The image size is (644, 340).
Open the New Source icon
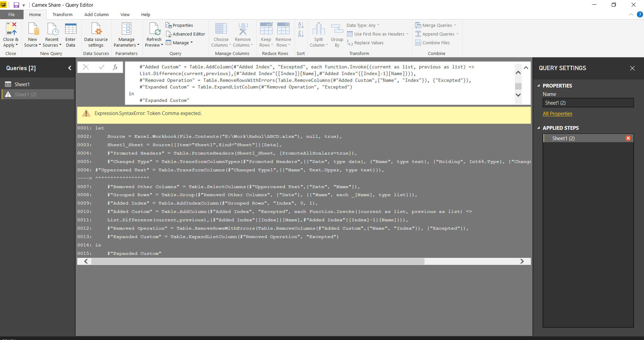[x=33, y=29]
